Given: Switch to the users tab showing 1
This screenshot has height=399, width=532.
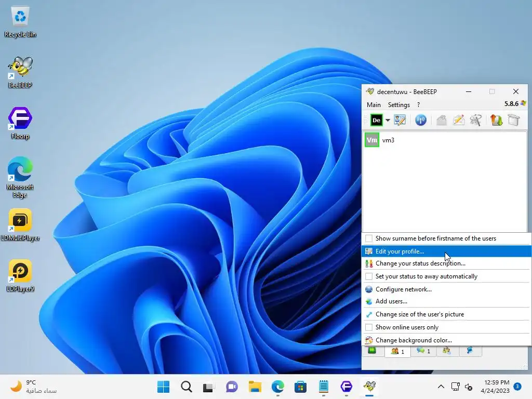Looking at the screenshot, I should (x=397, y=351).
